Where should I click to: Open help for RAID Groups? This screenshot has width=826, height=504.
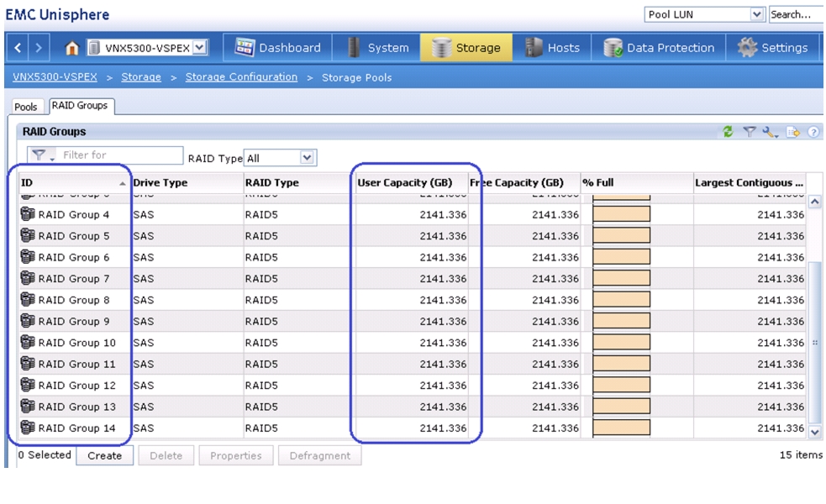click(x=813, y=132)
